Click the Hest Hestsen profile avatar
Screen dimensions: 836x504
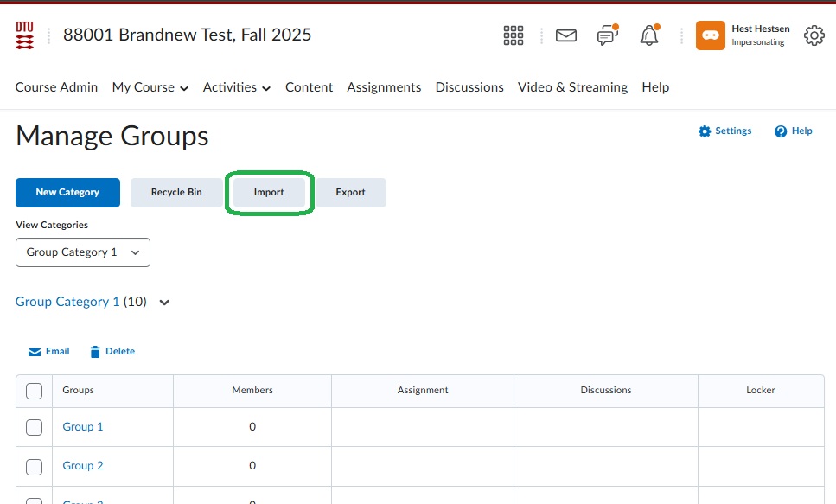coord(710,35)
